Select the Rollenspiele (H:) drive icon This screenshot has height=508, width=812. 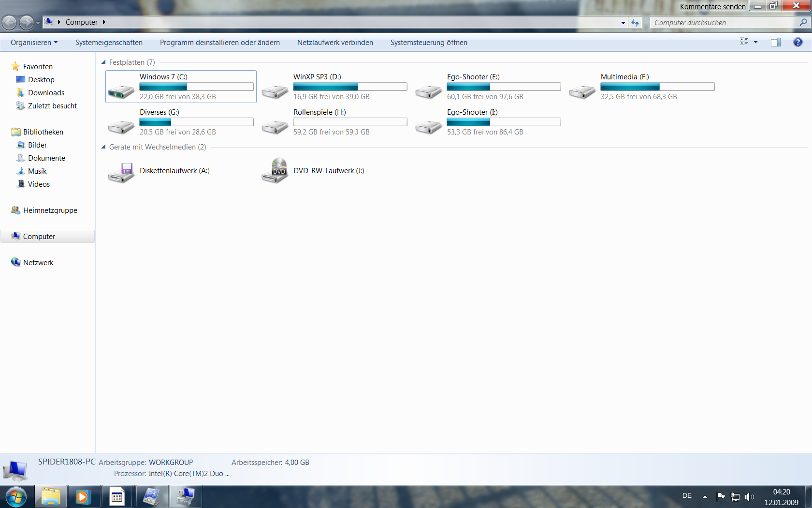point(275,127)
